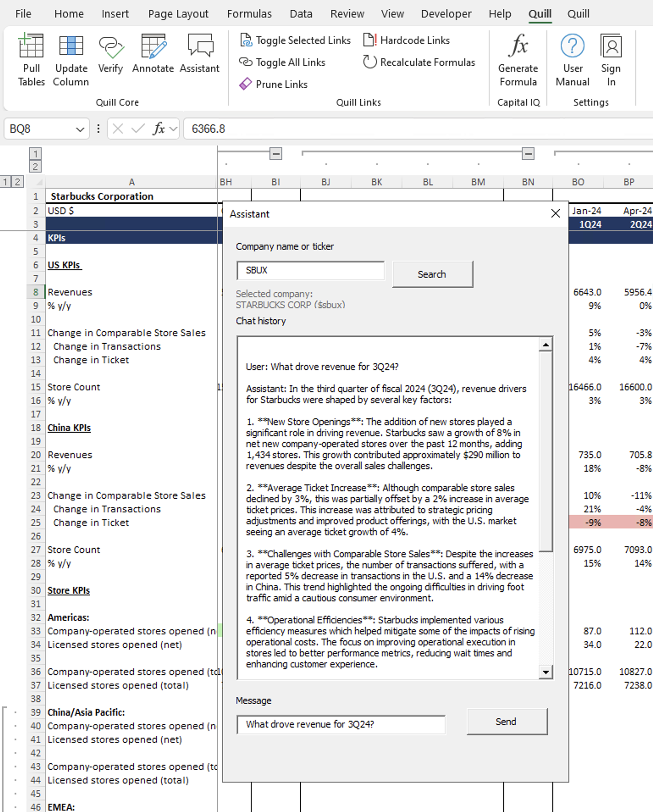Click the Search button

432,274
